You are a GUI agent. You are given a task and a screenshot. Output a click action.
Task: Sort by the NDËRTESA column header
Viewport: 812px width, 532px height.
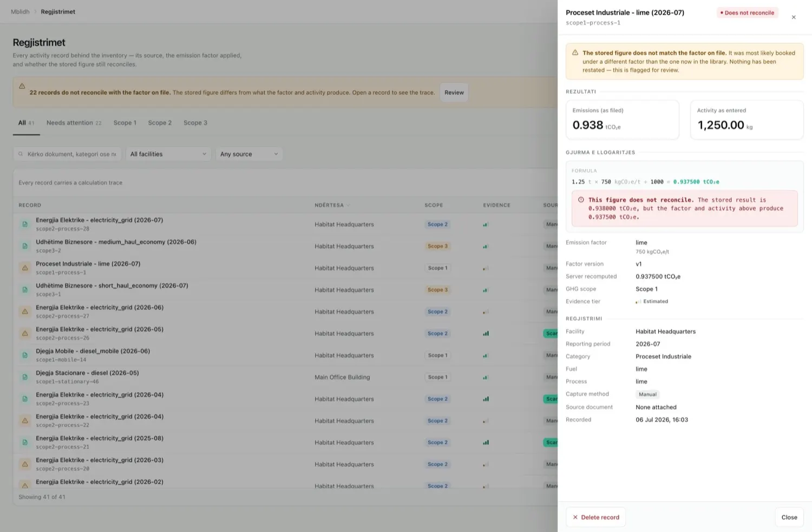tap(332, 205)
